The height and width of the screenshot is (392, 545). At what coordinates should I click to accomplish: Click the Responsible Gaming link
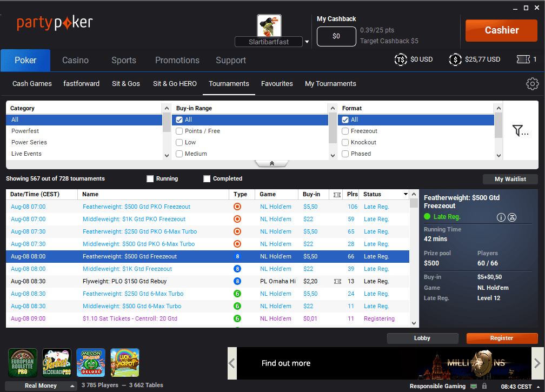pyautogui.click(x=437, y=386)
